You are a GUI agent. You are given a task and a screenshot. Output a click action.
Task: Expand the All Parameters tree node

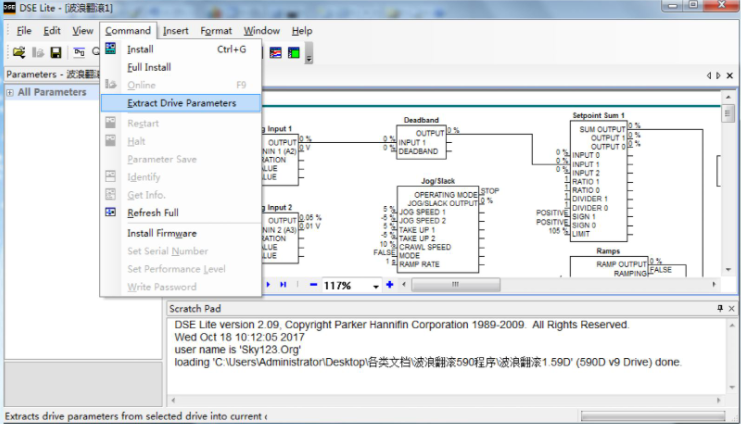pyautogui.click(x=9, y=93)
